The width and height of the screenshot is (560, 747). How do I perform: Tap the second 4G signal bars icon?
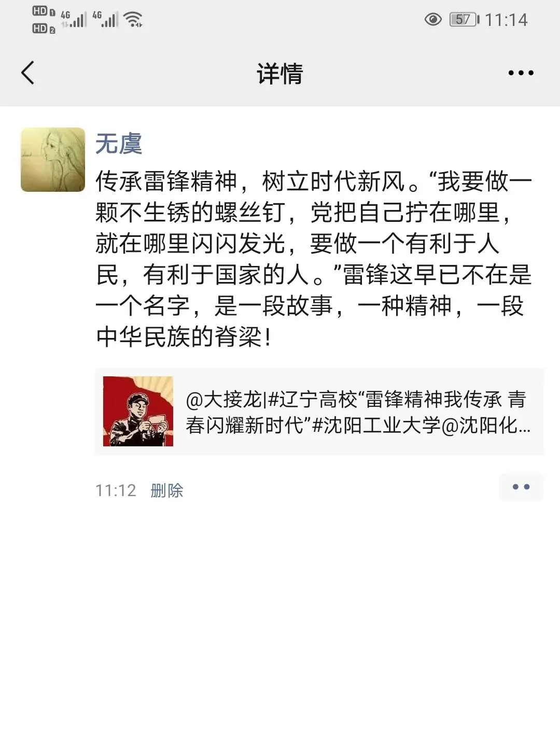pyautogui.click(x=105, y=19)
